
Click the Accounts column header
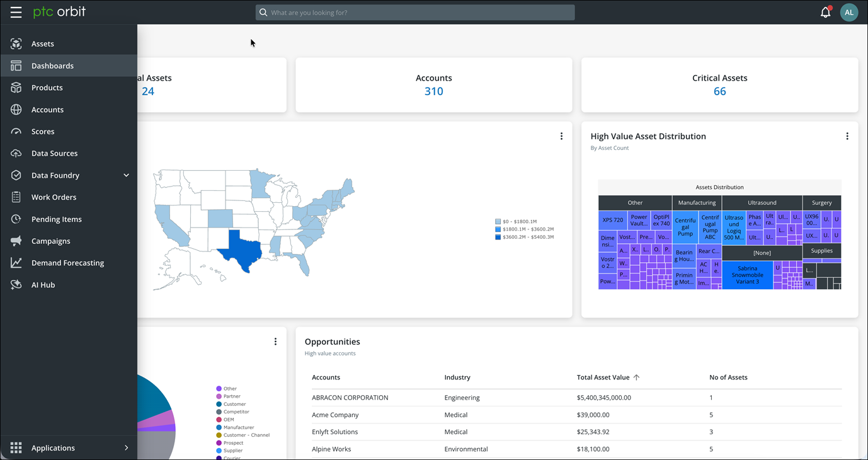(326, 377)
